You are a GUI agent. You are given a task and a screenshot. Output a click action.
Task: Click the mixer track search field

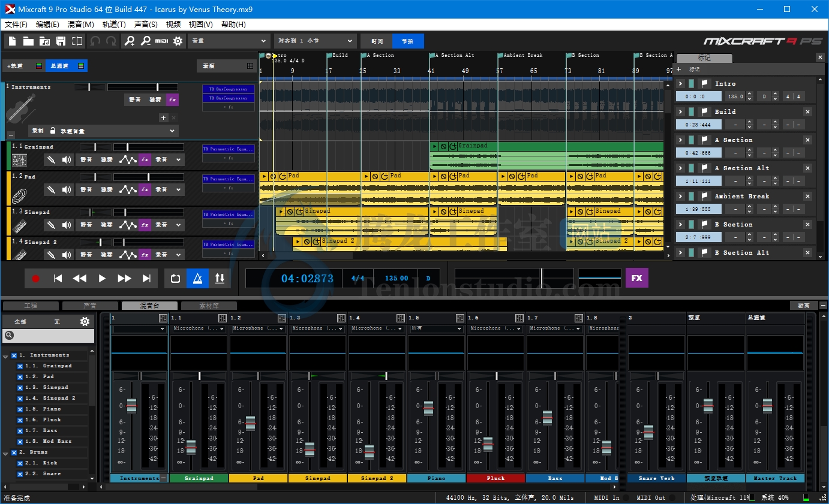pos(49,336)
